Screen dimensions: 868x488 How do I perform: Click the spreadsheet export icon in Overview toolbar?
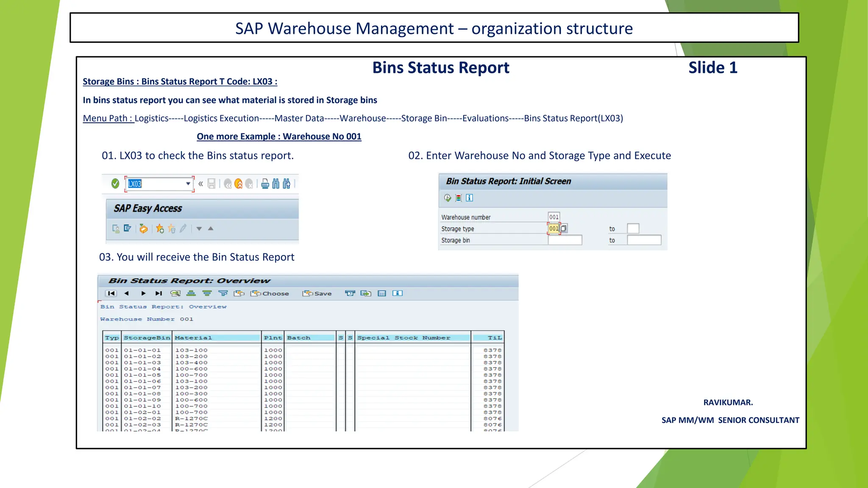coord(350,293)
